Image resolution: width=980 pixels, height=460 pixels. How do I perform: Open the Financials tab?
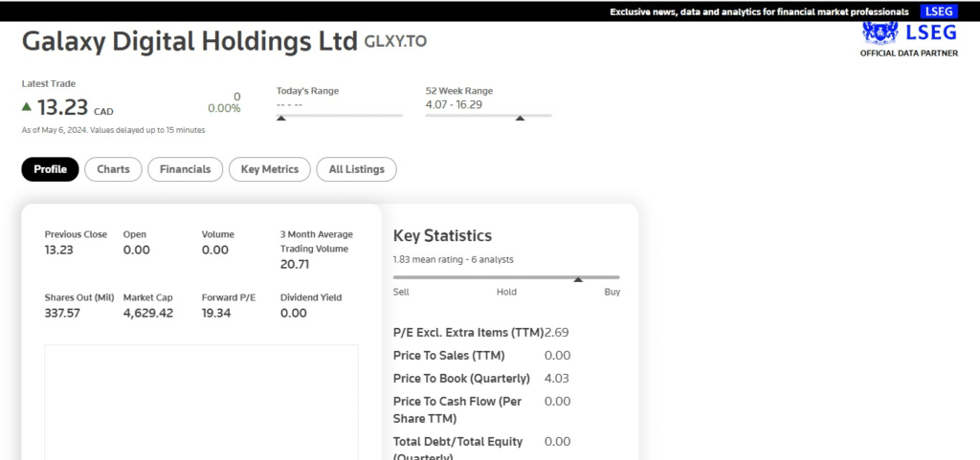tap(185, 169)
